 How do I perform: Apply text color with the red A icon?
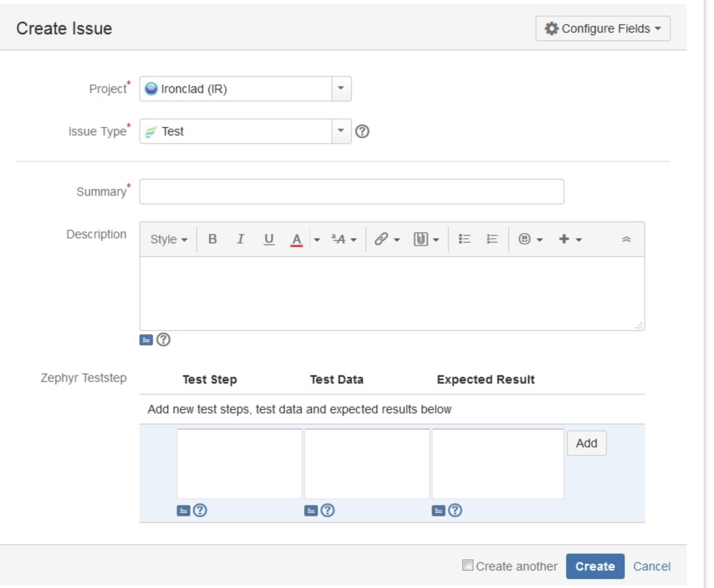coord(297,239)
